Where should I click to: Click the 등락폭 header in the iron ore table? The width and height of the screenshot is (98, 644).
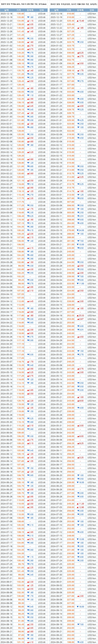click(30, 10)
